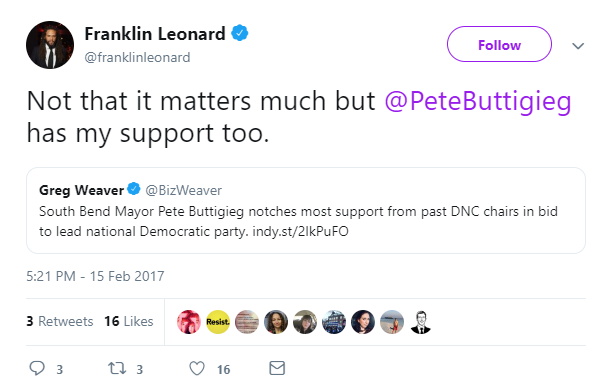Click the 5:21 PM - 15 Feb 2017 timestamp
Image resolution: width=612 pixels, height=391 pixels.
[95, 276]
